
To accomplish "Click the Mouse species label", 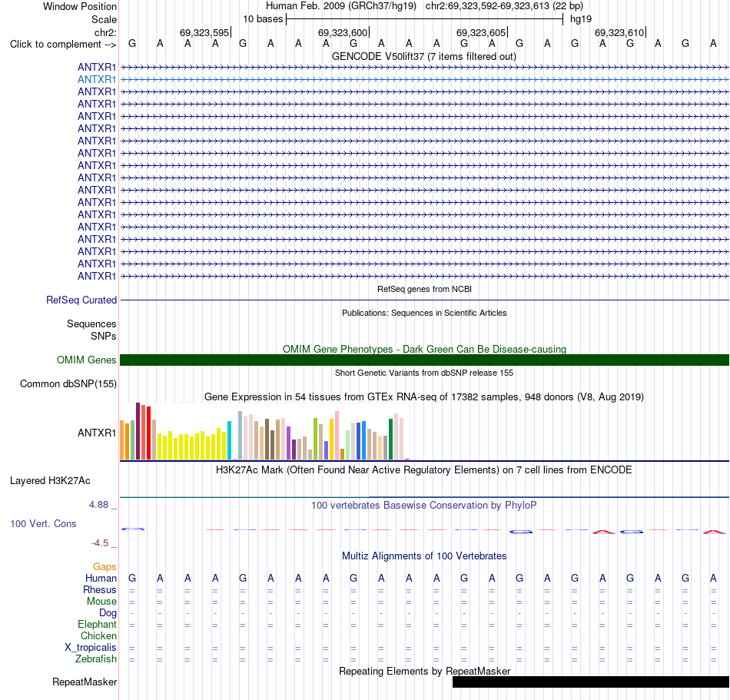I will point(101,602).
